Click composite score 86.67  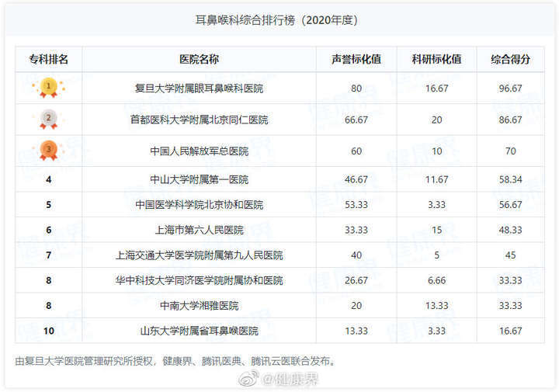click(x=511, y=120)
